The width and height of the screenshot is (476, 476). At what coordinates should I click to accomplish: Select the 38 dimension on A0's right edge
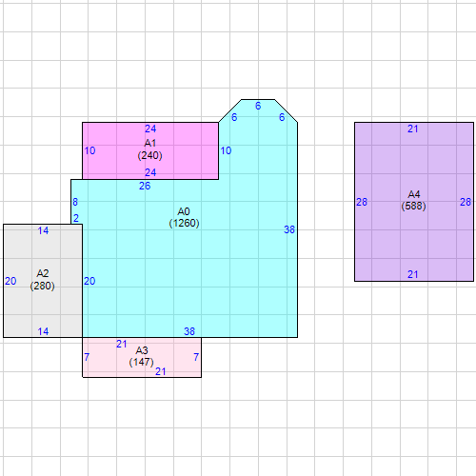point(289,229)
